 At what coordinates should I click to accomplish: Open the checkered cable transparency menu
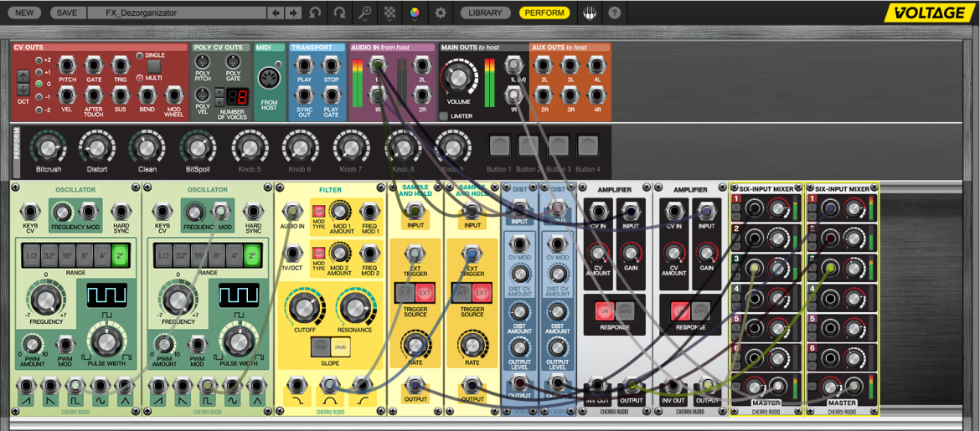[x=389, y=13]
